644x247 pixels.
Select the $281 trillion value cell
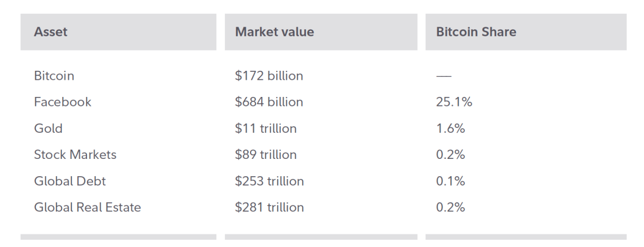coord(269,208)
